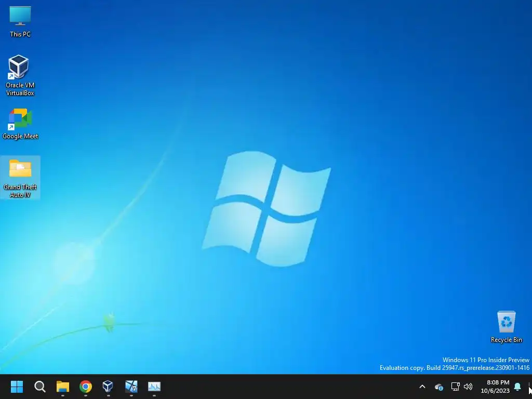Open network status tray icon
This screenshot has height=399, width=532.
coord(455,387)
